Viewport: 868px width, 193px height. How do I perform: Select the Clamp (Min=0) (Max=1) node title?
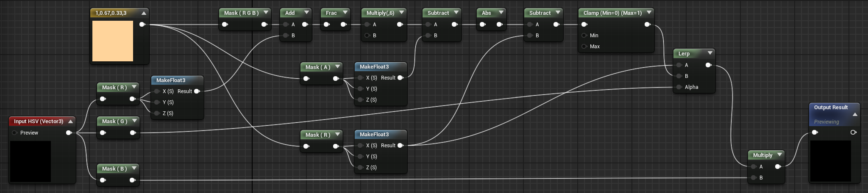coord(612,13)
